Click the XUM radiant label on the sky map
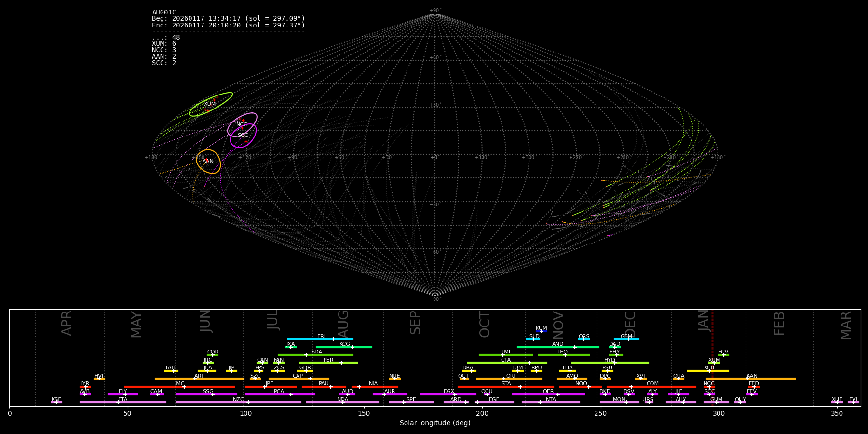Screen dimensions: 868x434 pos(210,104)
